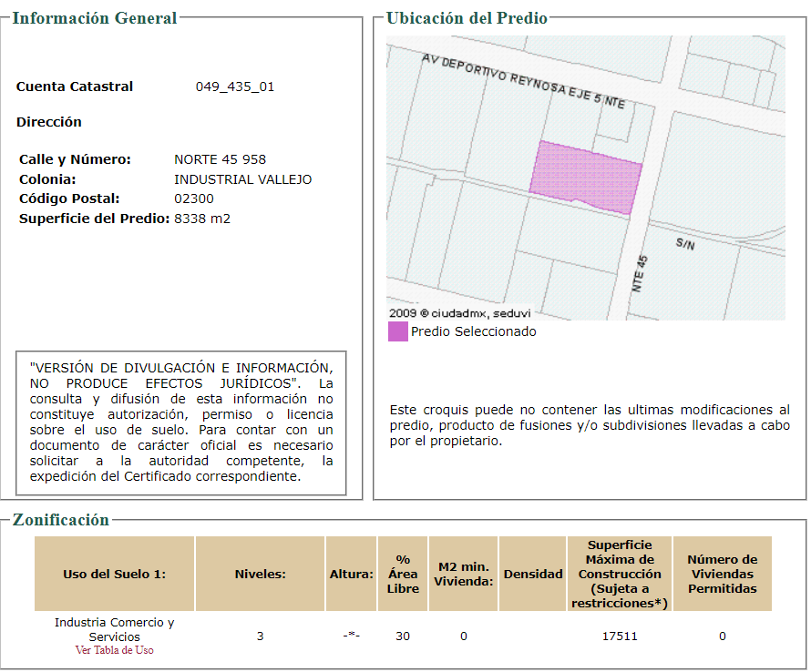The image size is (811, 672).
Task: Click the Altura column header
Action: 351,574
